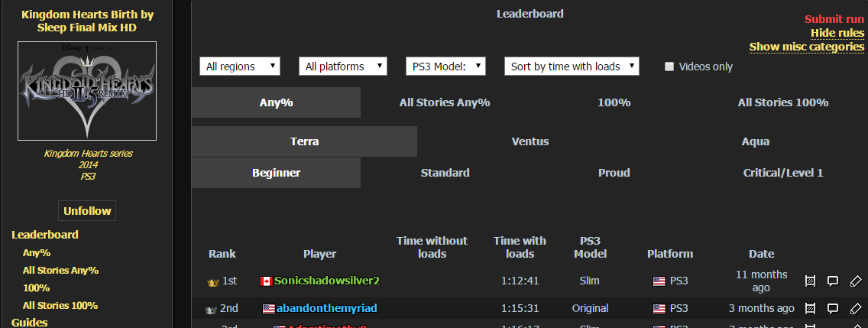Click Canadian flag next to Sonicshadowsilver2
Viewport: 868px width, 328px height.
pos(266,281)
